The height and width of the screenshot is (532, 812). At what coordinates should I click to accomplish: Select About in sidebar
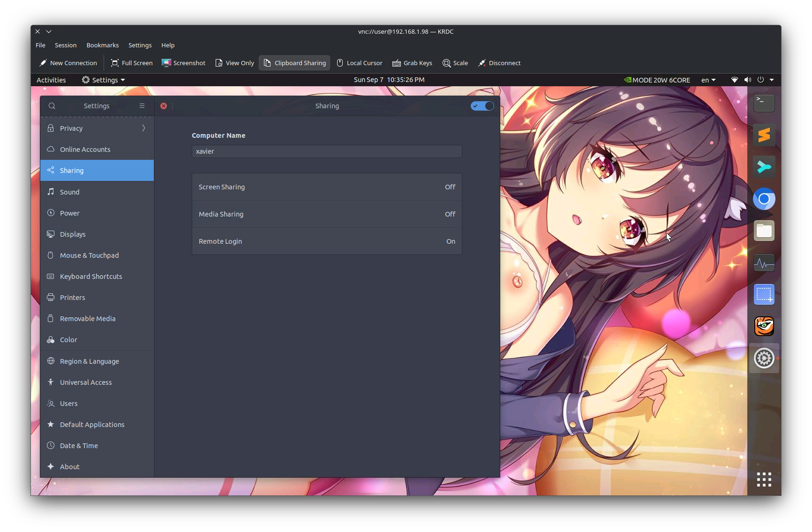pyautogui.click(x=97, y=466)
